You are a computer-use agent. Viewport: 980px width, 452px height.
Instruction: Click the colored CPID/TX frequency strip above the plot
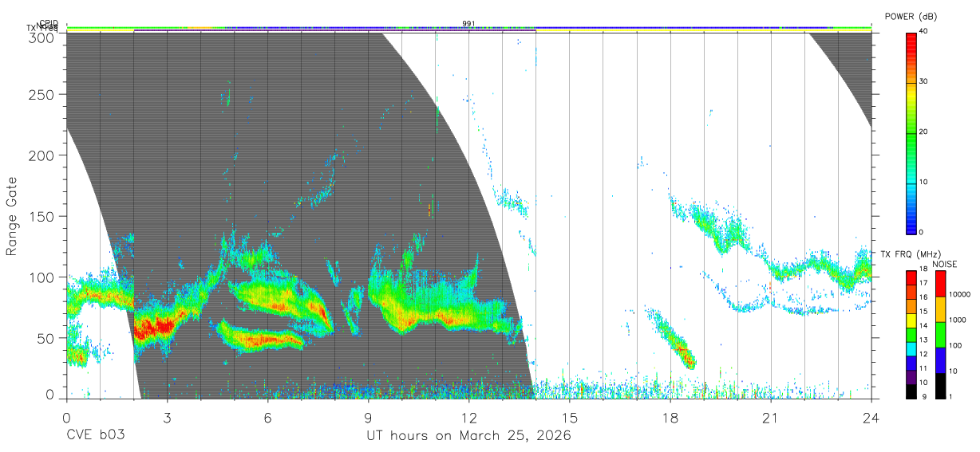(x=468, y=28)
